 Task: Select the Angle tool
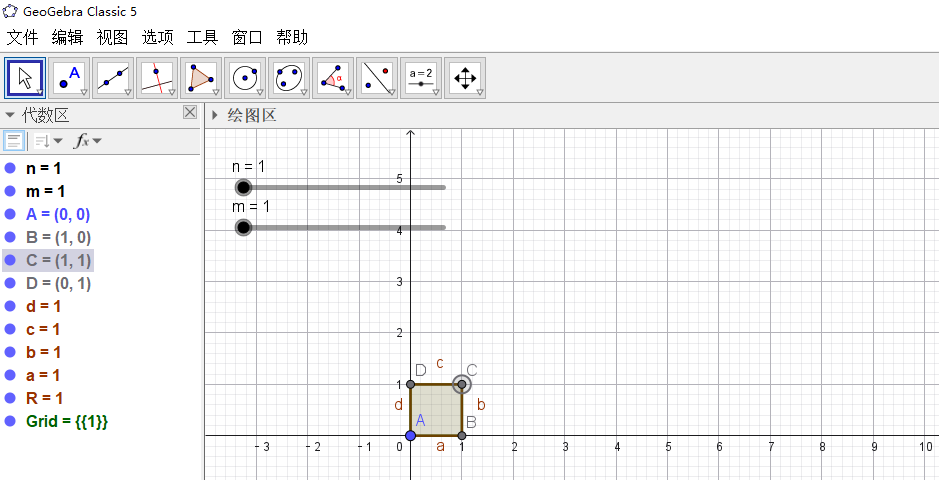pos(333,77)
